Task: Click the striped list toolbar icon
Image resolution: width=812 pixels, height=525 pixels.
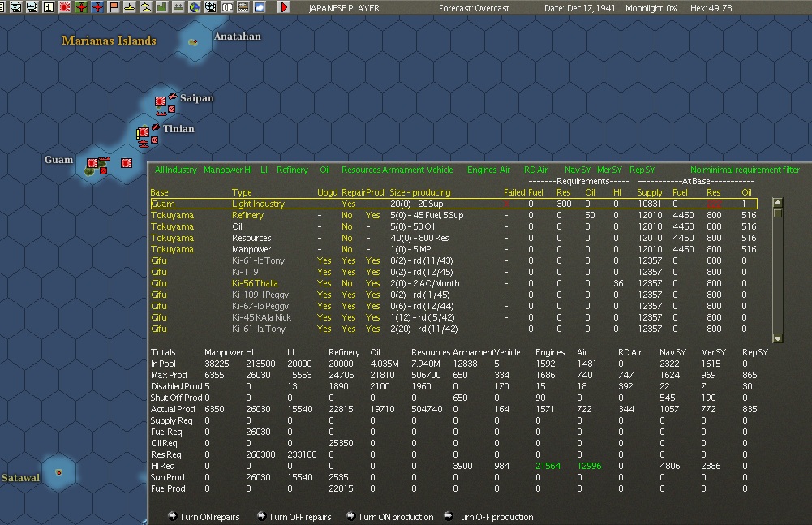Action: (x=243, y=7)
